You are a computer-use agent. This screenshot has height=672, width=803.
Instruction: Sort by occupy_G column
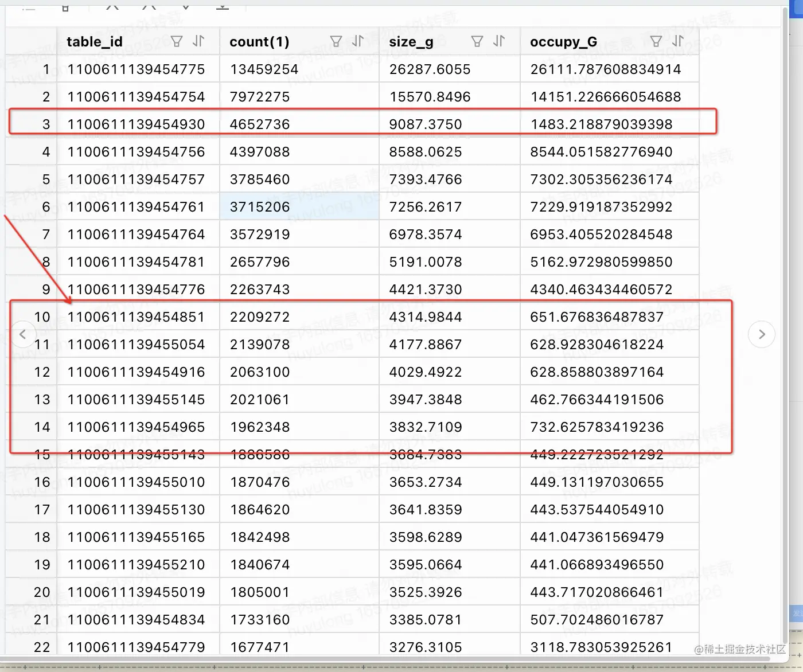click(678, 41)
